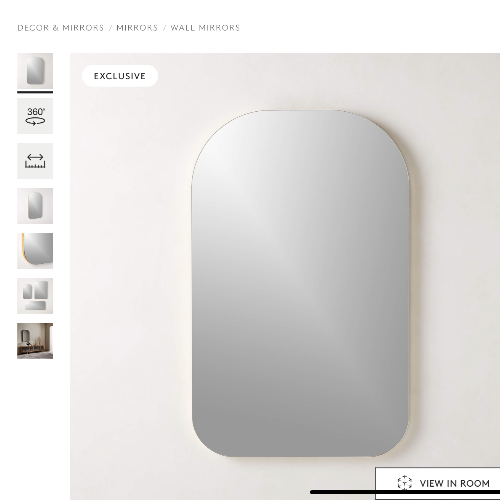Image resolution: width=500 pixels, height=500 pixels.
Task: Click the large mirror image to enlarge
Action: 300,283
